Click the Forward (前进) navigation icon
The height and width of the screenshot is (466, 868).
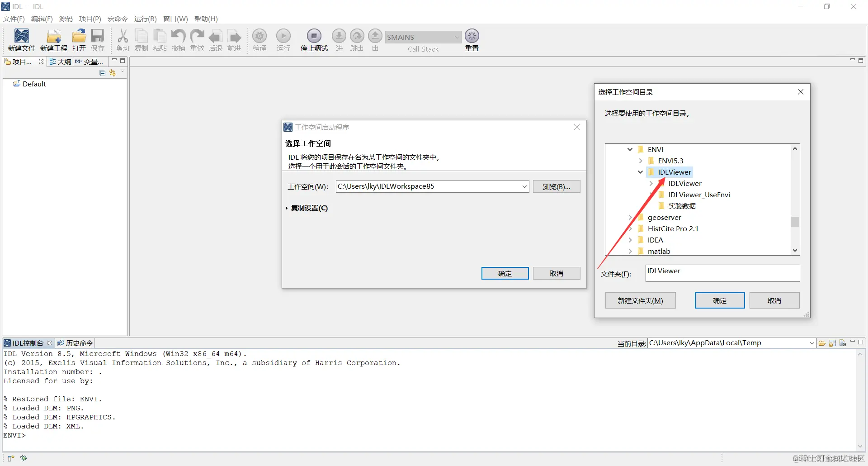(x=234, y=36)
